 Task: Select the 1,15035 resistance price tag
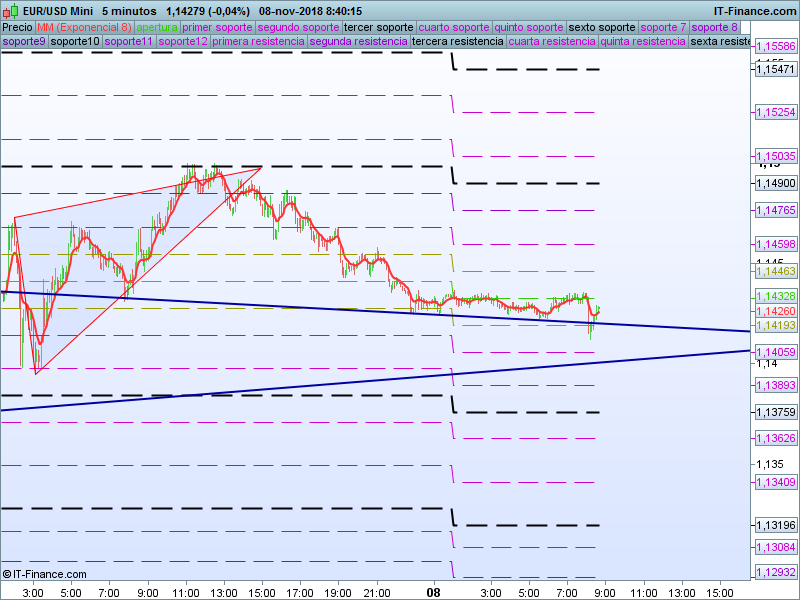pos(777,157)
